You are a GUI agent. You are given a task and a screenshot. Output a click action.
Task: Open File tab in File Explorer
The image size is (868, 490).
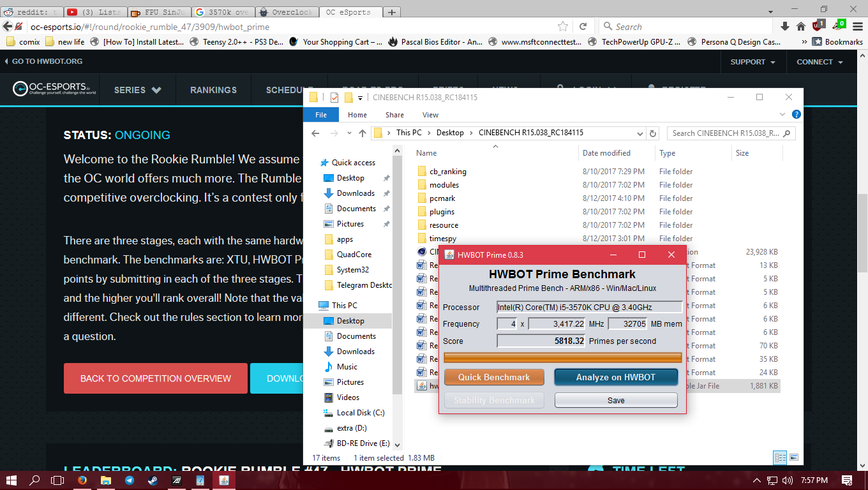321,115
